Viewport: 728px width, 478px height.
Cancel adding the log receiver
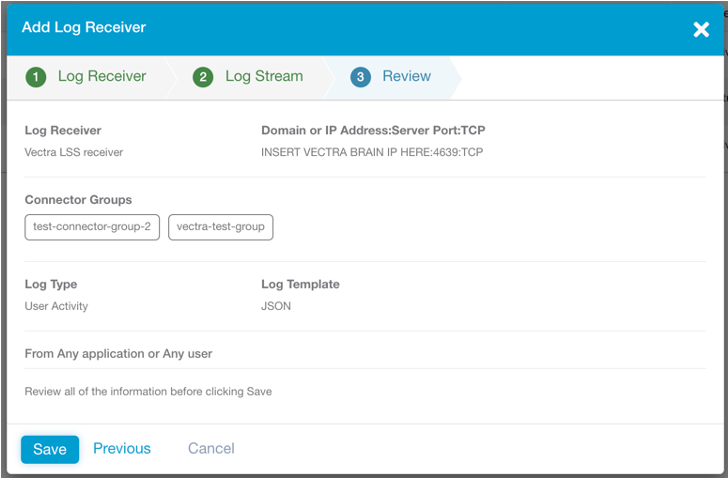coord(211,448)
